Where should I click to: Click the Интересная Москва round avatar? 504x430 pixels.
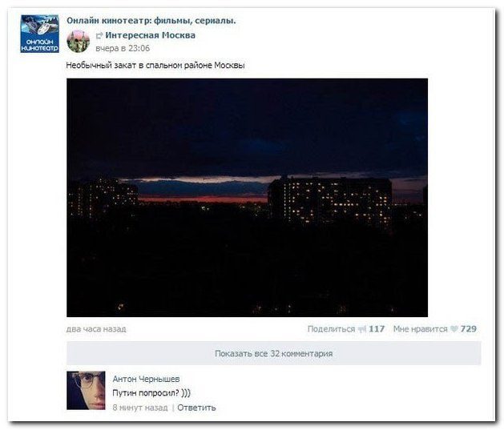click(78, 42)
